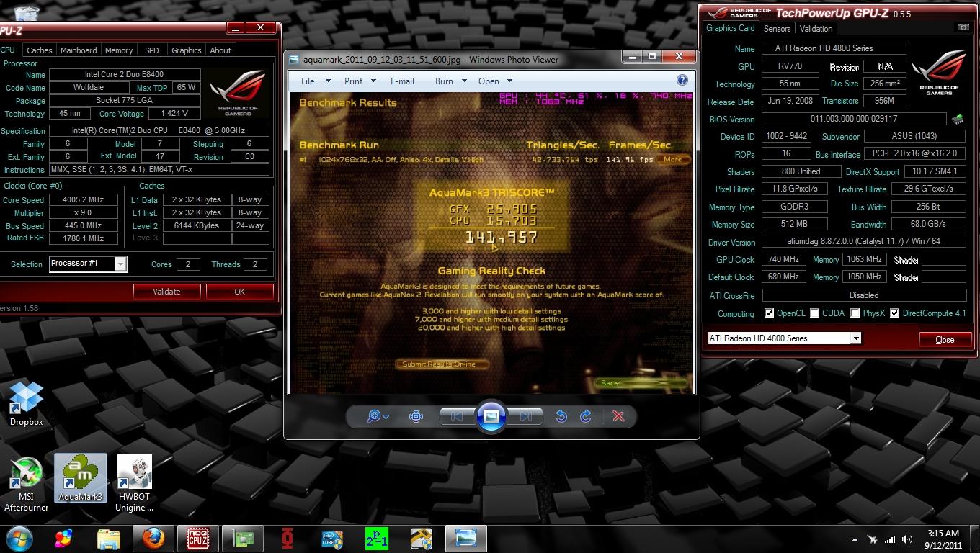Click green 2P-1 taskbar icon
This screenshot has height=553, width=980.
click(377, 539)
